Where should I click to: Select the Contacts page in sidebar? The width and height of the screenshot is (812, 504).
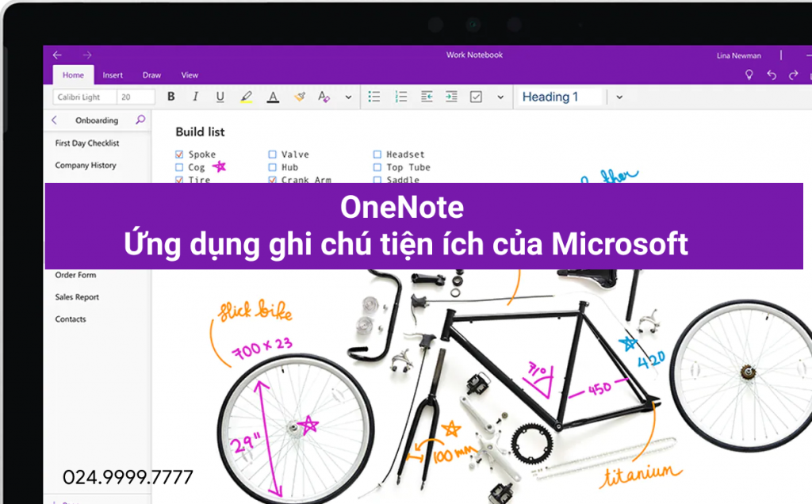click(x=71, y=319)
